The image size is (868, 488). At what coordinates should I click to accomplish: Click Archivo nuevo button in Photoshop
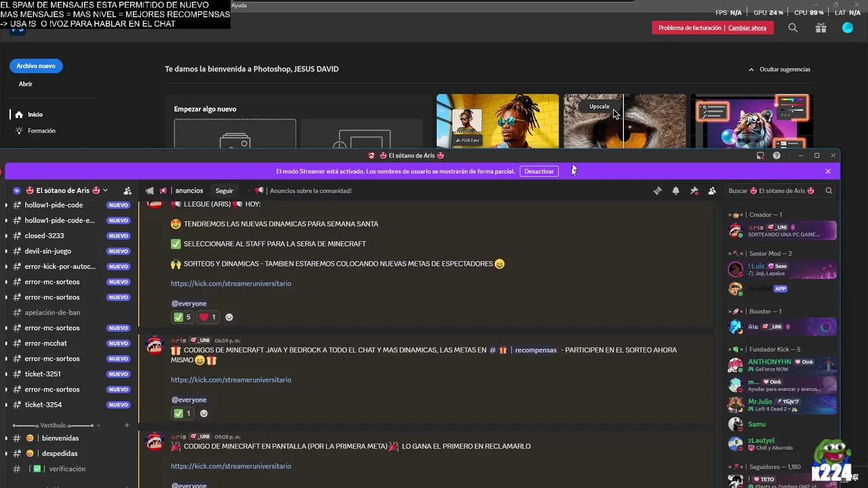(x=36, y=66)
